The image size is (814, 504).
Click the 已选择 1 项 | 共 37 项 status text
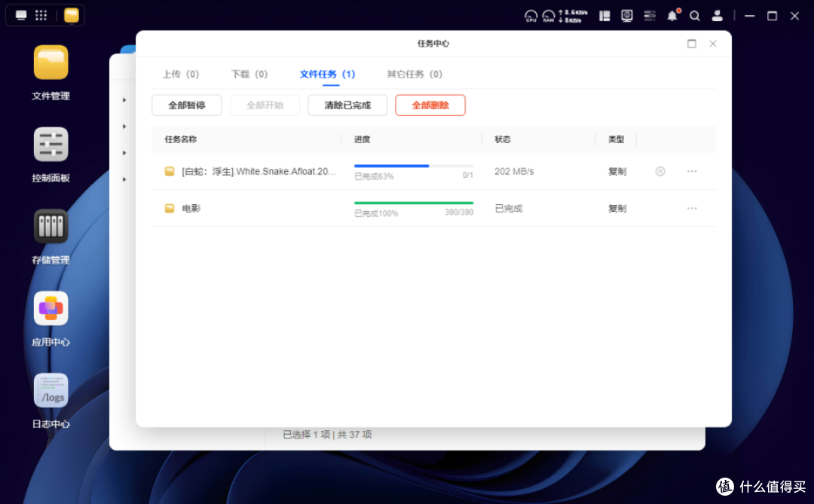point(327,435)
